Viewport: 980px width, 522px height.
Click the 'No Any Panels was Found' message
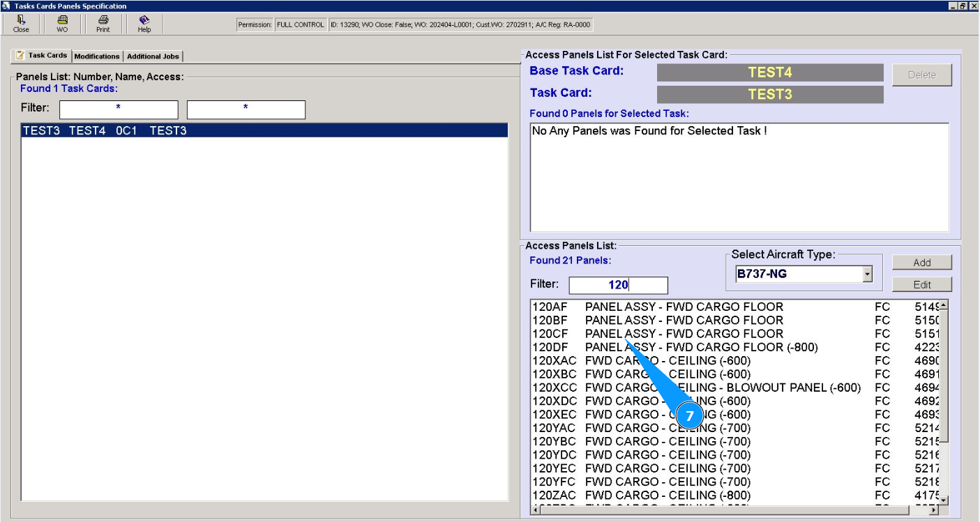point(649,131)
